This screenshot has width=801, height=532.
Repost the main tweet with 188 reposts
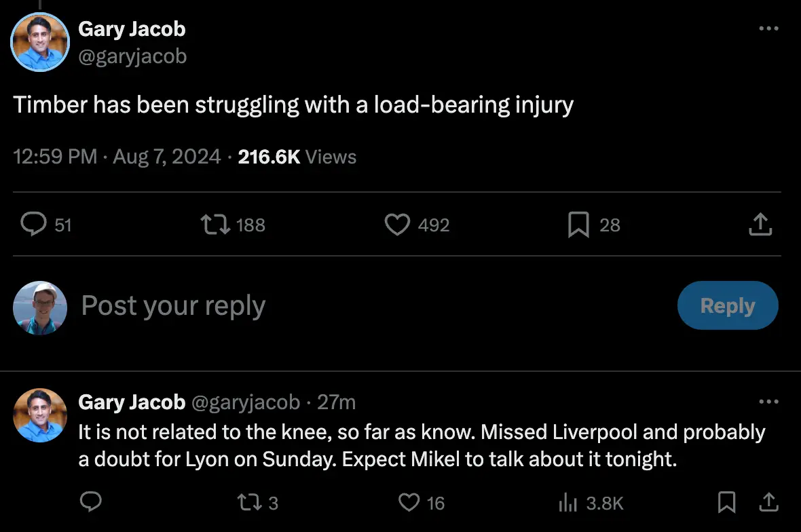(217, 225)
